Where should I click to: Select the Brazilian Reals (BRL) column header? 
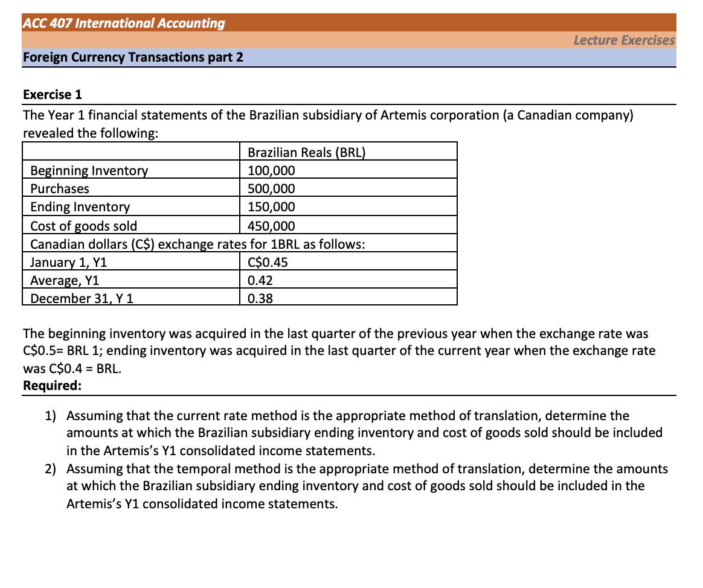[x=307, y=152]
